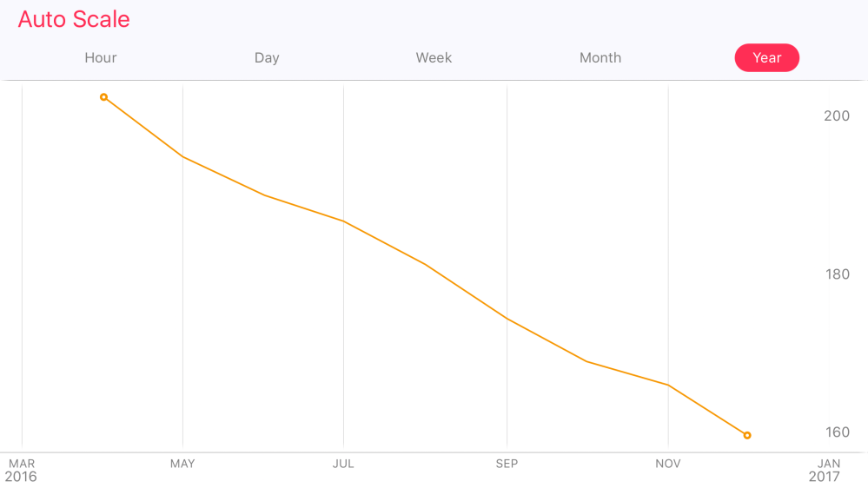The width and height of the screenshot is (868, 488).
Task: Click the orange line at the JUL gridline
Action: click(x=344, y=221)
